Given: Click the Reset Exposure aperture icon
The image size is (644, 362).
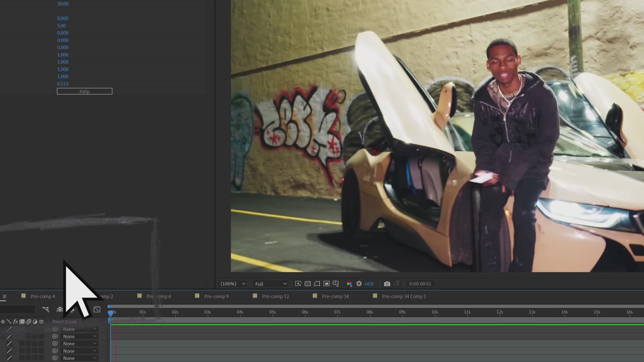Looking at the screenshot, I should (358, 284).
